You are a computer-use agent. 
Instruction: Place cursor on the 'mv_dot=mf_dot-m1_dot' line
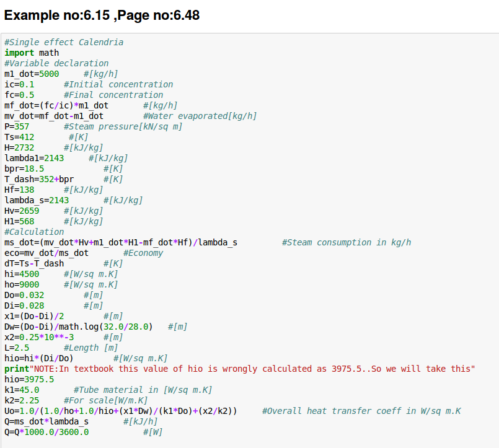54,116
